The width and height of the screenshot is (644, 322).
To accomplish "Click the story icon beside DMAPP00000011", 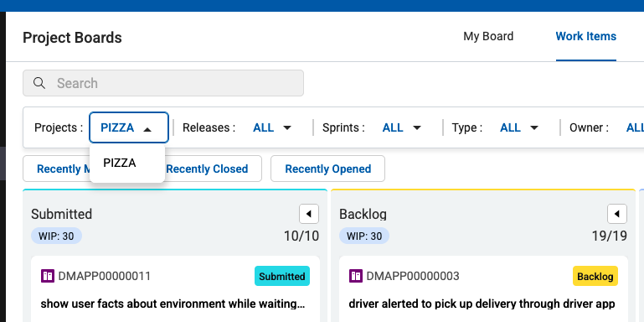I will (x=48, y=276).
